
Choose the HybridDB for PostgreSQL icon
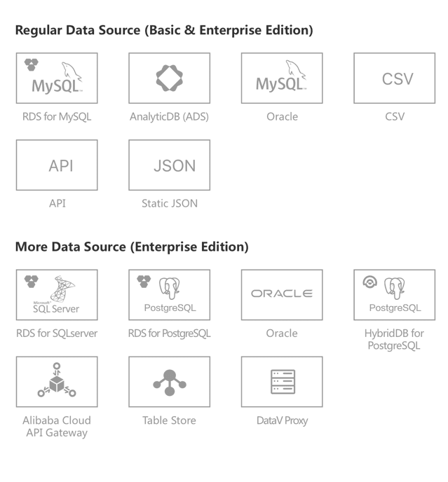tap(394, 295)
